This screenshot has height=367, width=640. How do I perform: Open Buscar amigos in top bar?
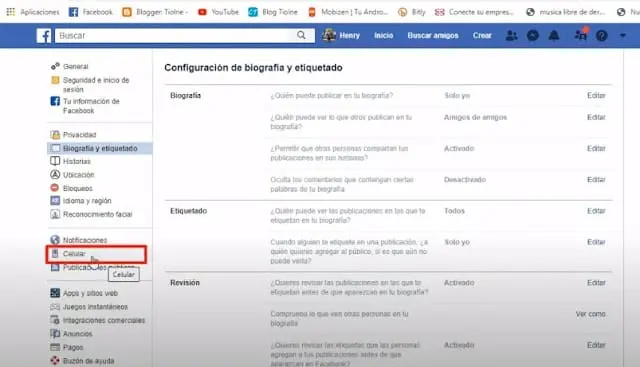433,36
